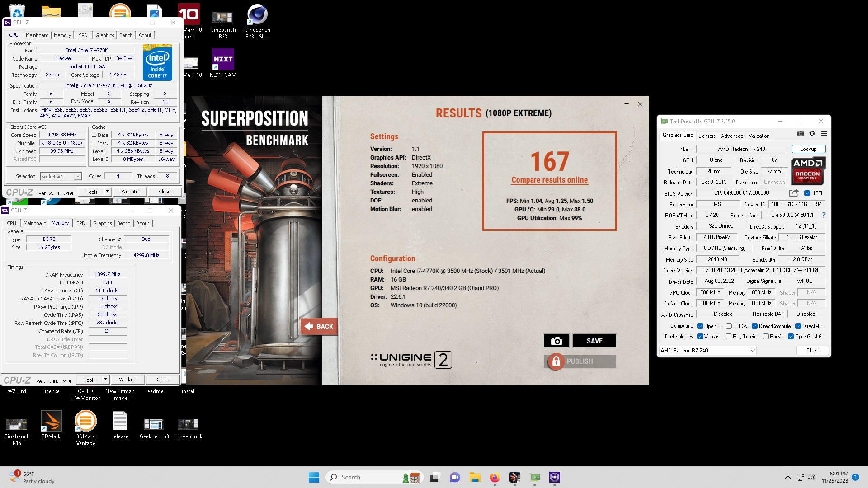Toggle CUDA checkbox
The width and height of the screenshot is (868, 488).
pos(729,326)
